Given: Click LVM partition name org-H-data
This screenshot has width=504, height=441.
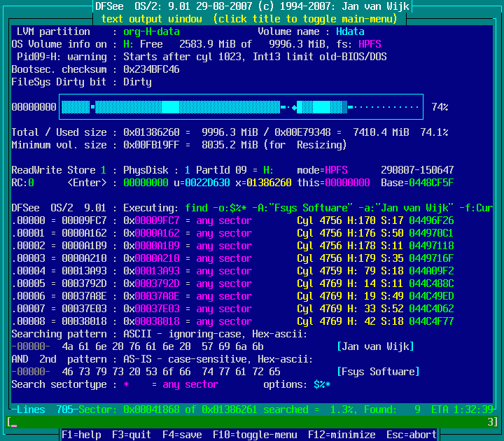Looking at the screenshot, I should pos(151,31).
